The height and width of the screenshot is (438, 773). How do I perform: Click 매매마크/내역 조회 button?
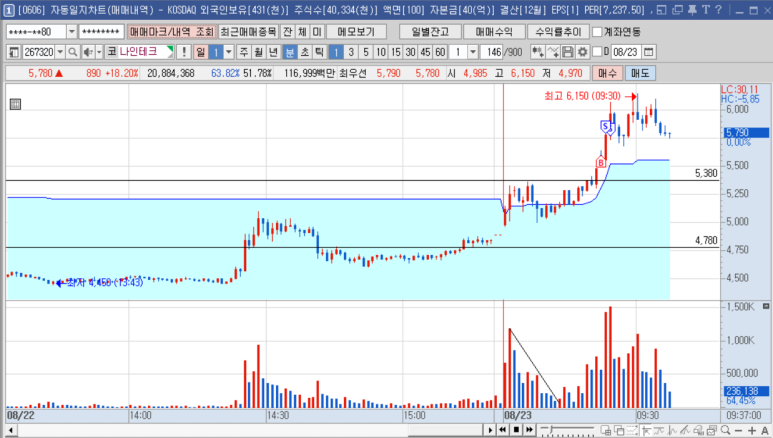[172, 32]
